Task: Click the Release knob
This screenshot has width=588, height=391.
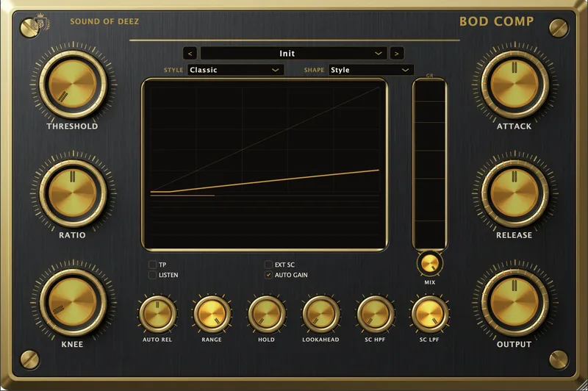Action: [x=514, y=193]
